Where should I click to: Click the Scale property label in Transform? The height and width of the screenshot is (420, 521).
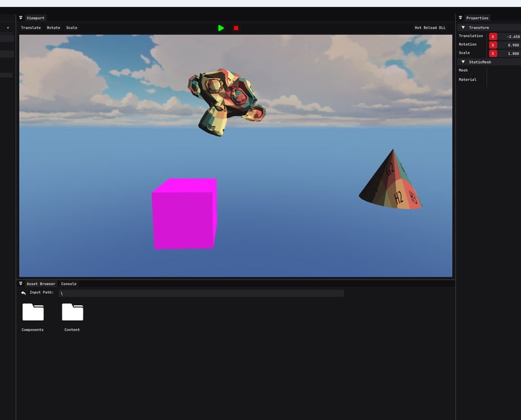pos(464,53)
